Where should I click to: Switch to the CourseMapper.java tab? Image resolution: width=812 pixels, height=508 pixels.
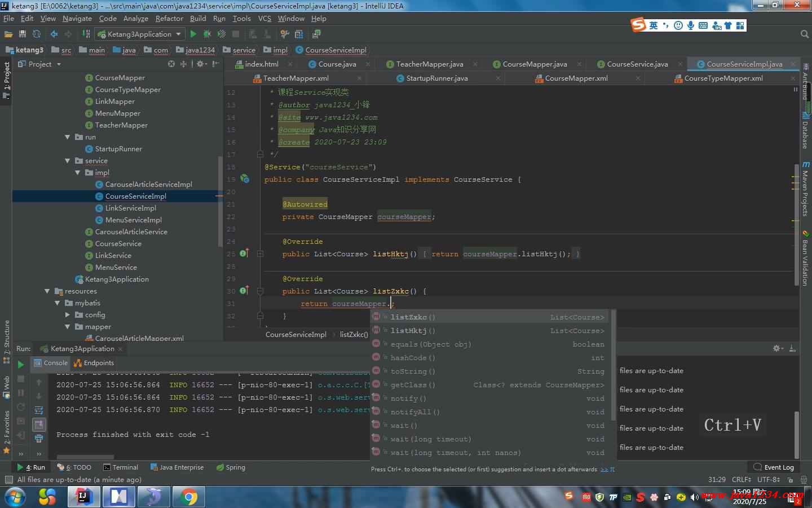[x=535, y=64]
